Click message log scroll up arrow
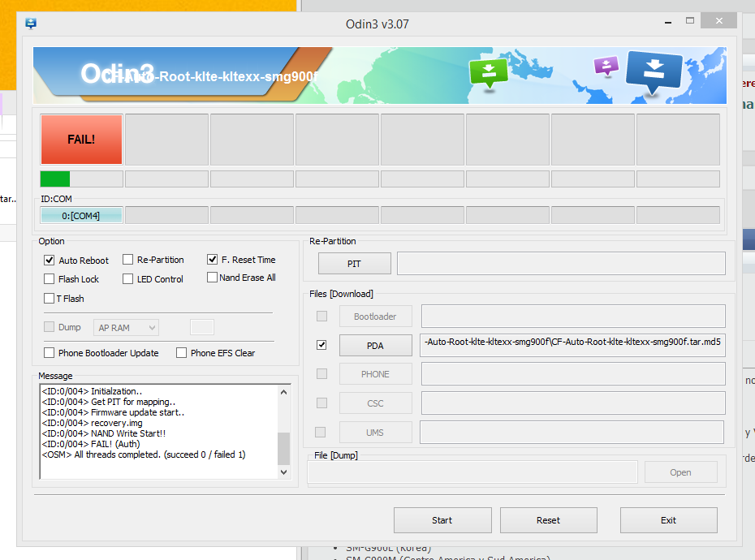Image resolution: width=755 pixels, height=560 pixels. (283, 392)
